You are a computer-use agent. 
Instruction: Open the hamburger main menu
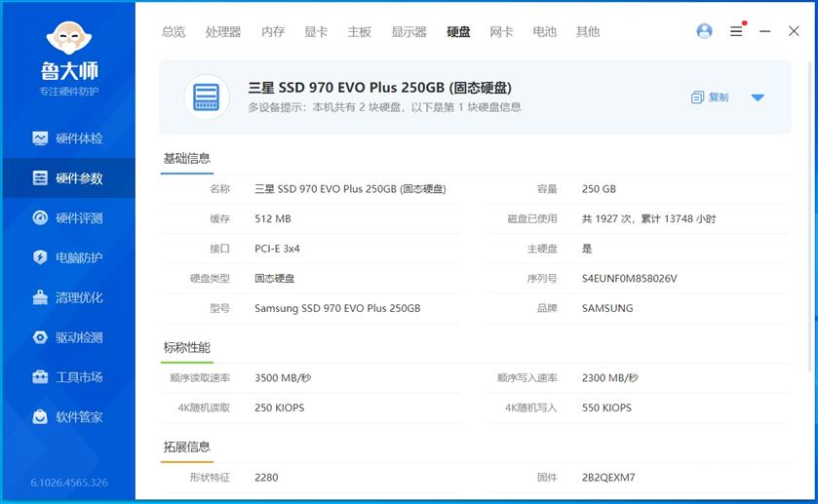736,31
